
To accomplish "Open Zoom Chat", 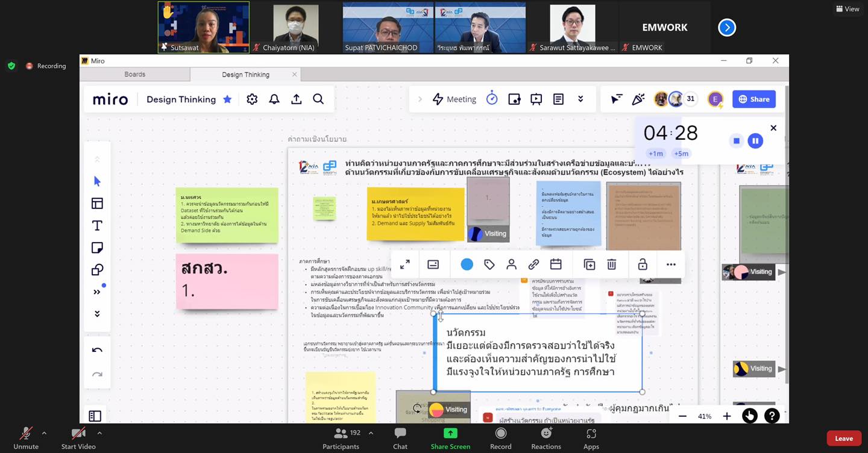I will (x=400, y=439).
